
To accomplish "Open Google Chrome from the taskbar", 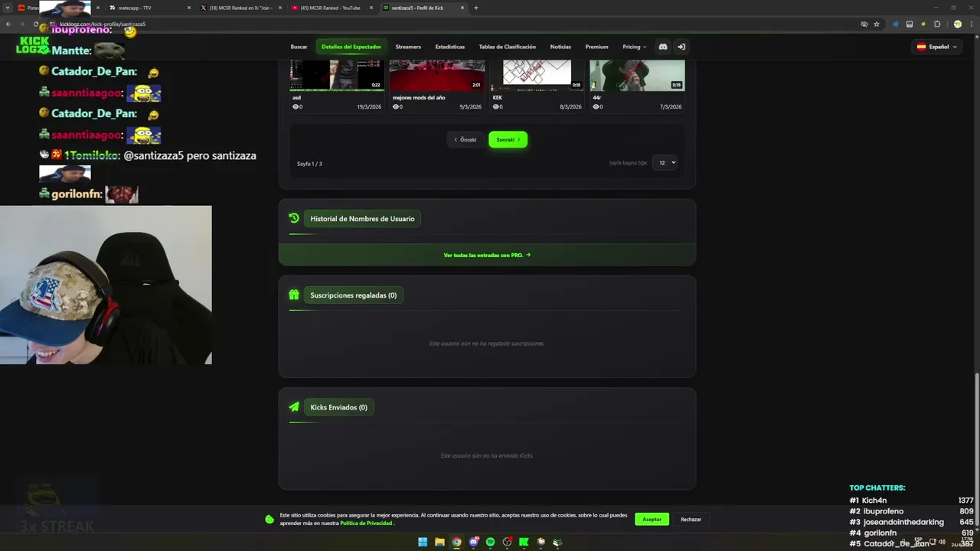I will 456,542.
